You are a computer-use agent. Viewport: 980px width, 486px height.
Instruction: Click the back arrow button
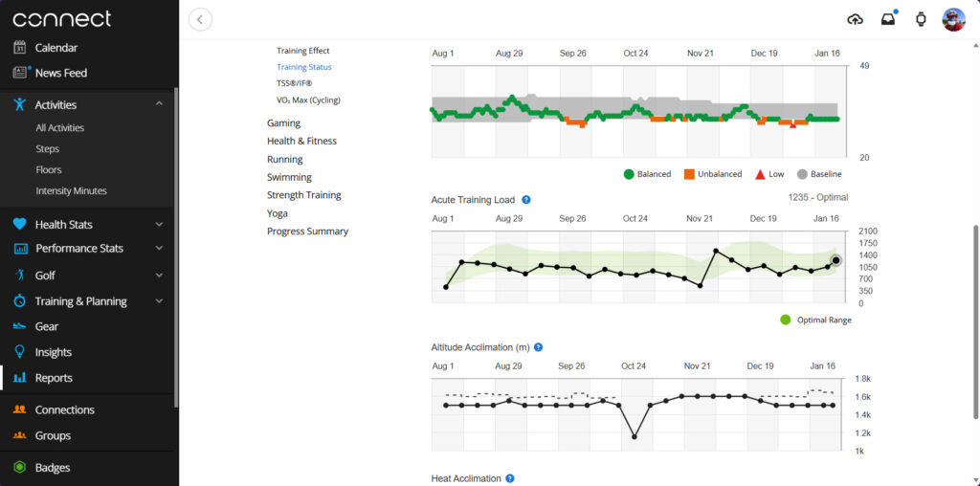pyautogui.click(x=200, y=19)
